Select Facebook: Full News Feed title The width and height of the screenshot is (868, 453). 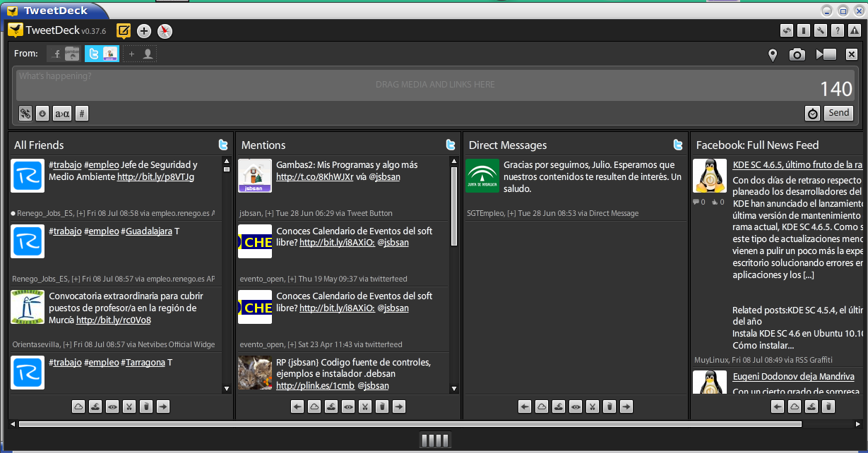pos(758,145)
